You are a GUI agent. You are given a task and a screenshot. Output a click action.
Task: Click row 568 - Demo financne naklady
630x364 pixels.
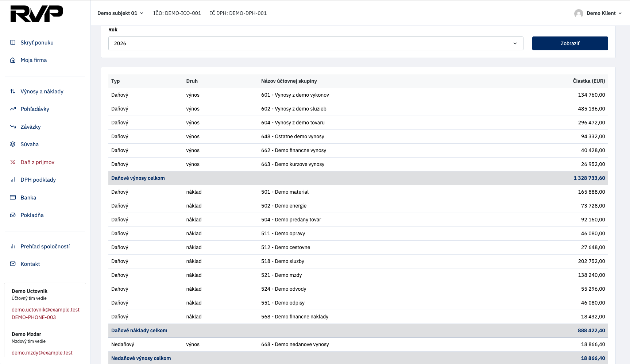click(358, 317)
